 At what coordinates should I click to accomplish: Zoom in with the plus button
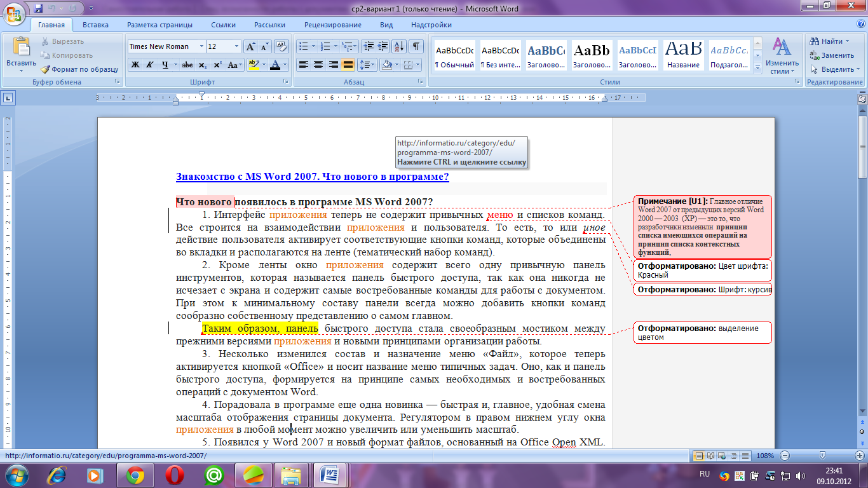[x=859, y=456]
